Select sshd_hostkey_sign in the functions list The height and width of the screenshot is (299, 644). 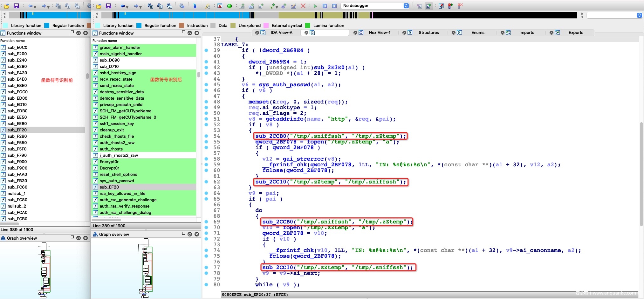click(118, 73)
